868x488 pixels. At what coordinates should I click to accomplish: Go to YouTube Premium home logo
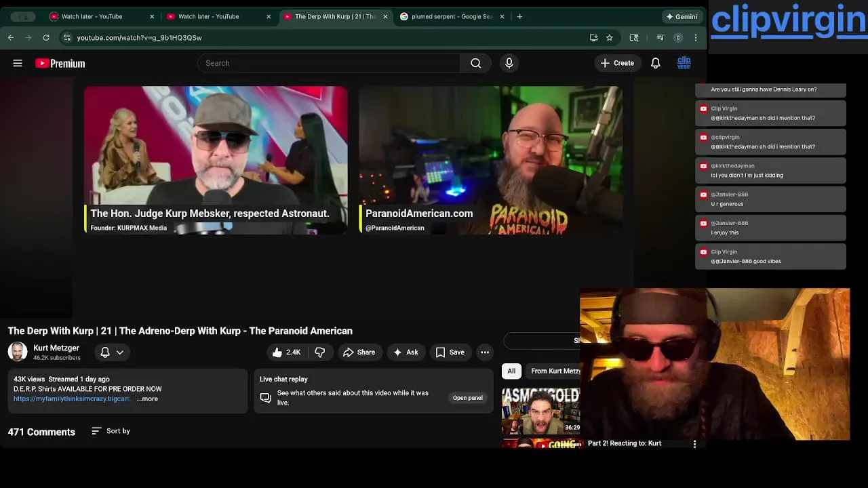pyautogui.click(x=60, y=63)
